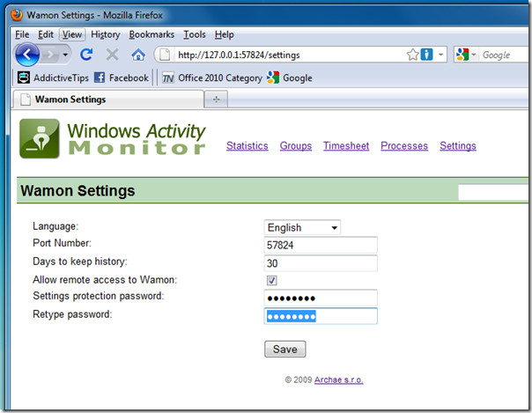Toggle Allow remote access to Wamon checkbox

pyautogui.click(x=272, y=280)
